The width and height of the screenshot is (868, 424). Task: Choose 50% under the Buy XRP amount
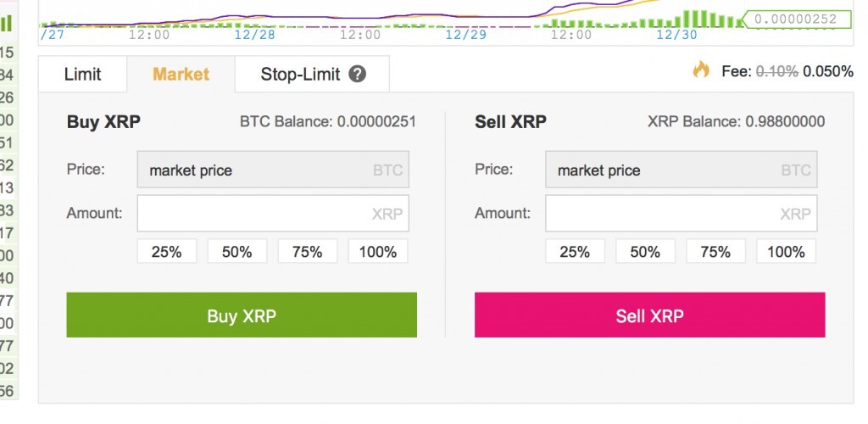pyautogui.click(x=237, y=251)
